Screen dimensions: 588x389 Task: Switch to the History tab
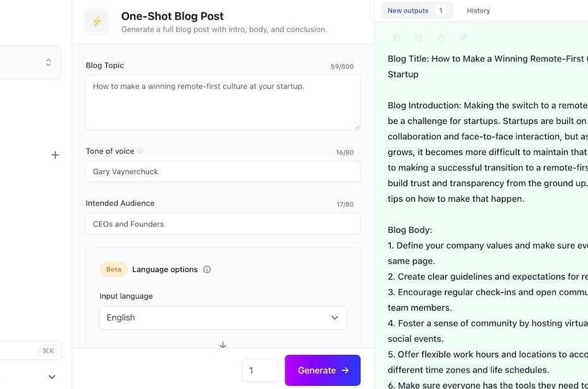point(478,11)
